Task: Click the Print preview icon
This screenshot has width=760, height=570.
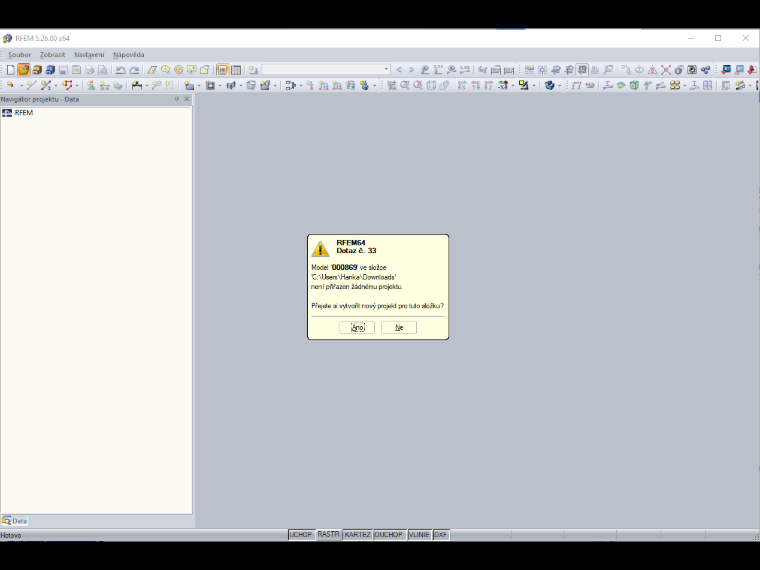Action: (102, 70)
